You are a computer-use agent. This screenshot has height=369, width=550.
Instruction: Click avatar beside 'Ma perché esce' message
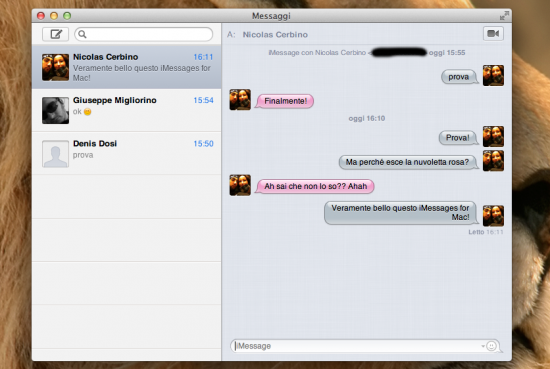493,161
